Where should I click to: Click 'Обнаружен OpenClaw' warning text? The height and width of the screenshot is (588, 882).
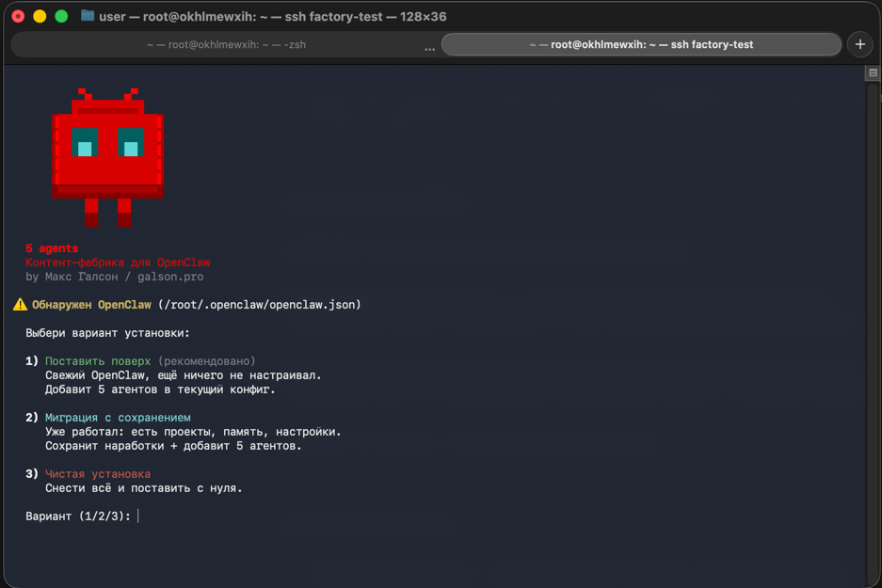coord(91,305)
